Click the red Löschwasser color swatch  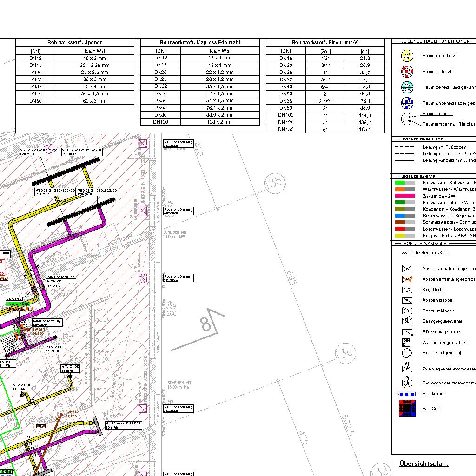coord(404,229)
